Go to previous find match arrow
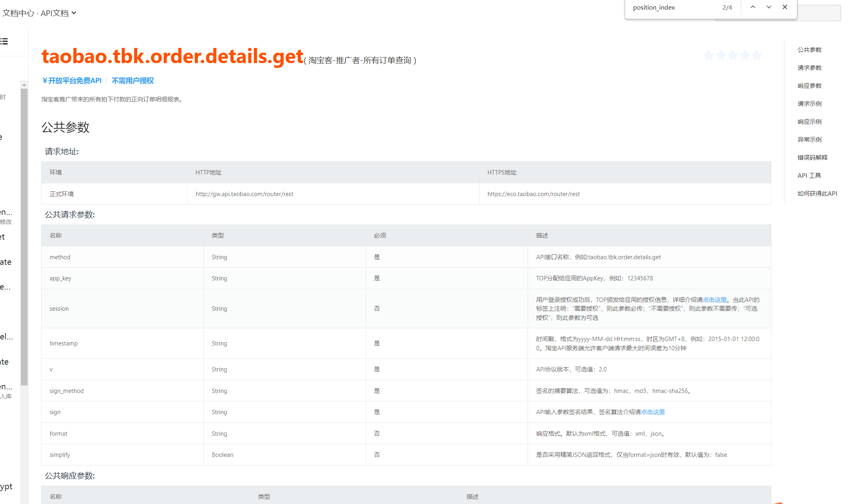The image size is (851, 504). click(753, 7)
